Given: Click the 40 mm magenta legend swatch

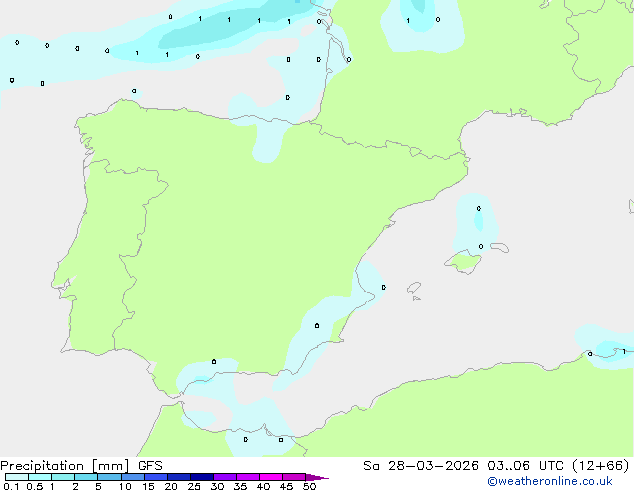Looking at the screenshot, I should click(271, 477).
